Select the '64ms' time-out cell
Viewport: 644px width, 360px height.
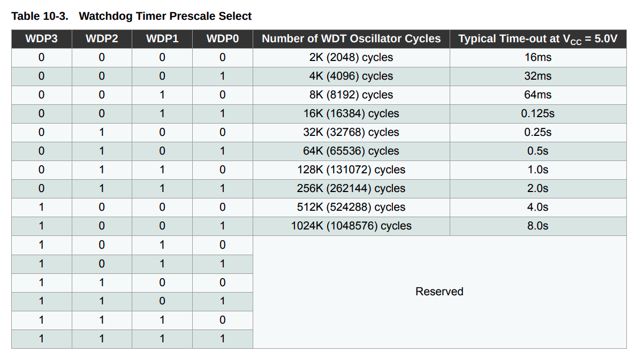(x=537, y=95)
